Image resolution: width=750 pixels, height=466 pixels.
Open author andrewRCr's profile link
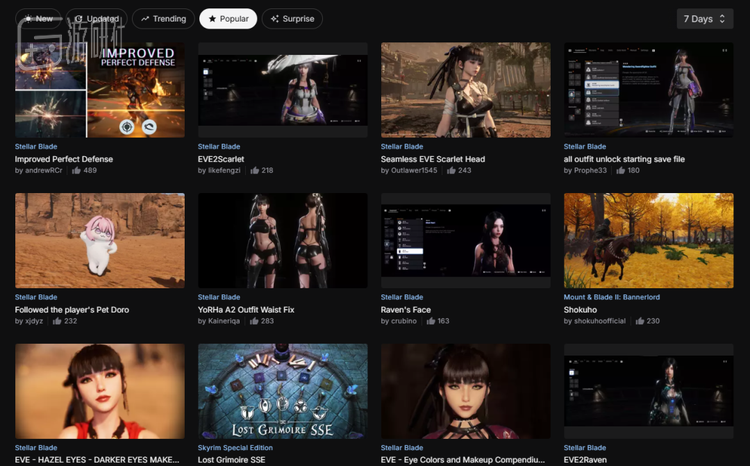pyautogui.click(x=44, y=171)
